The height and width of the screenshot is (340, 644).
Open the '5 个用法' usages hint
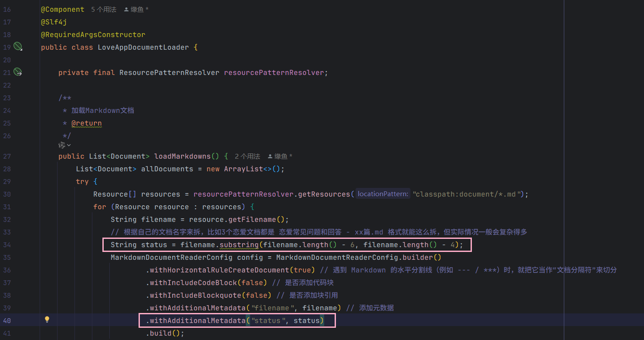pos(104,9)
